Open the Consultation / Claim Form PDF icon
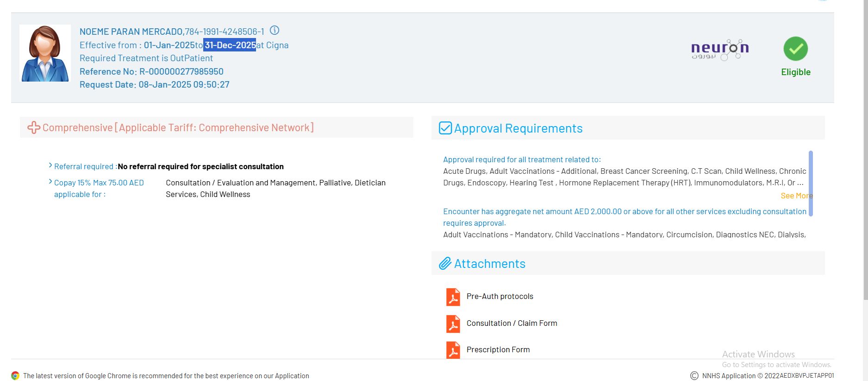Image resolution: width=868 pixels, height=381 pixels. pos(453,324)
